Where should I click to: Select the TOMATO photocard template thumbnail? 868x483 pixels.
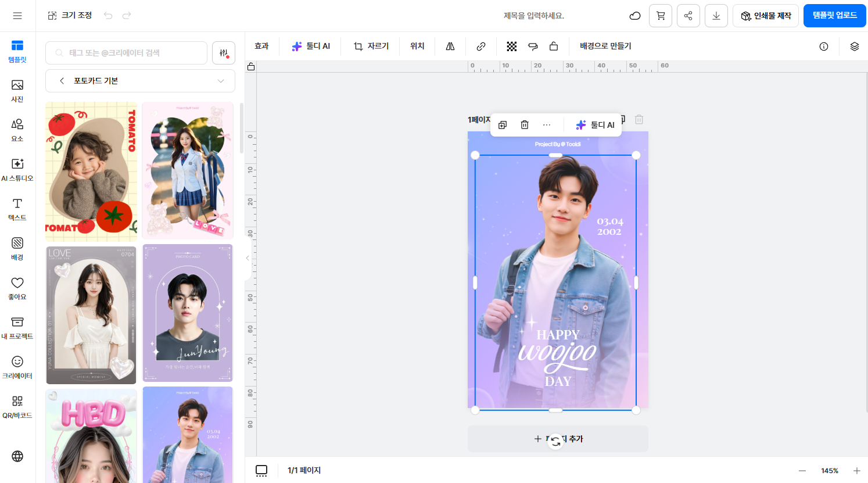[x=91, y=171]
